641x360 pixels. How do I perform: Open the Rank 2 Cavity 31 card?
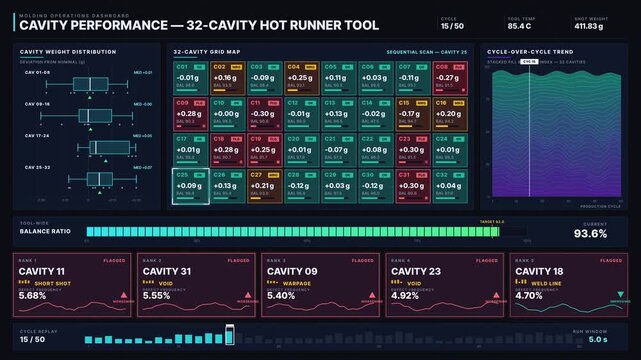pyautogui.click(x=196, y=285)
